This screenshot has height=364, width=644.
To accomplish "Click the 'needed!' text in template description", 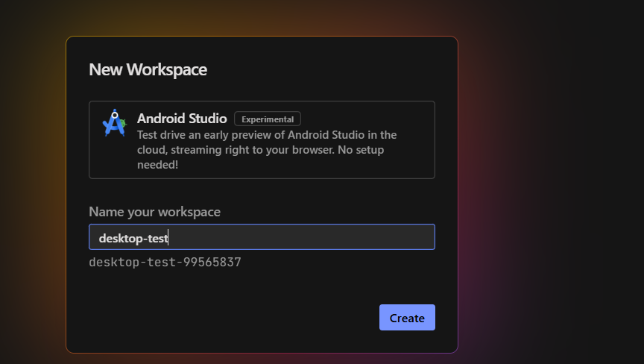I will pos(158,164).
